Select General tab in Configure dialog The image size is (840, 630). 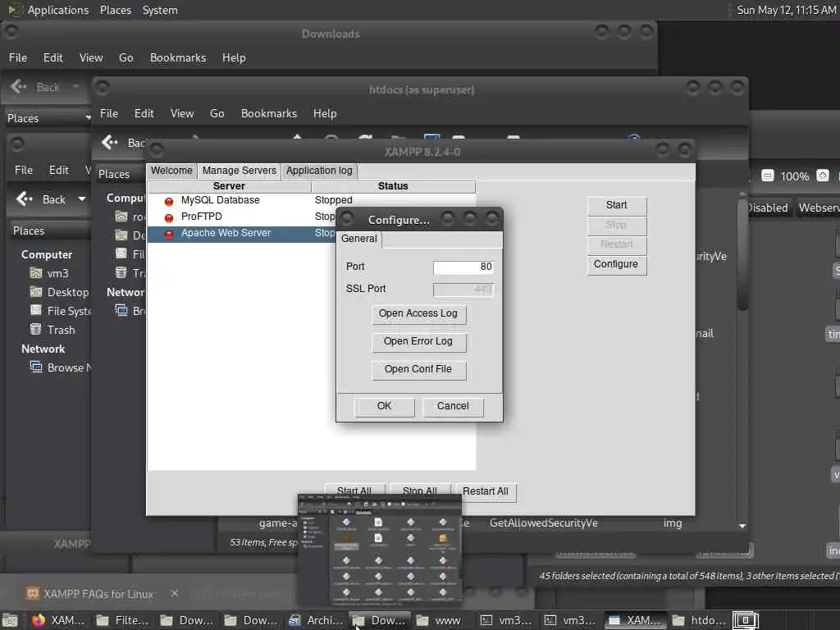[x=359, y=239]
